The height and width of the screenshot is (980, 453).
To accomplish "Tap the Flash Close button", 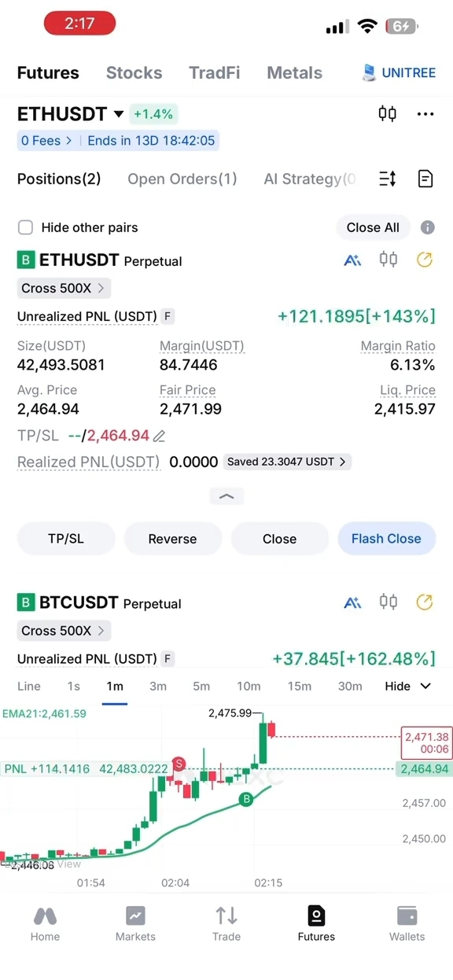I will (386, 539).
